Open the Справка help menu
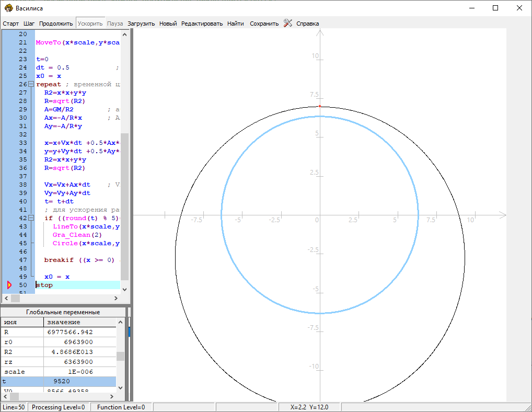532x412 pixels. pos(307,24)
